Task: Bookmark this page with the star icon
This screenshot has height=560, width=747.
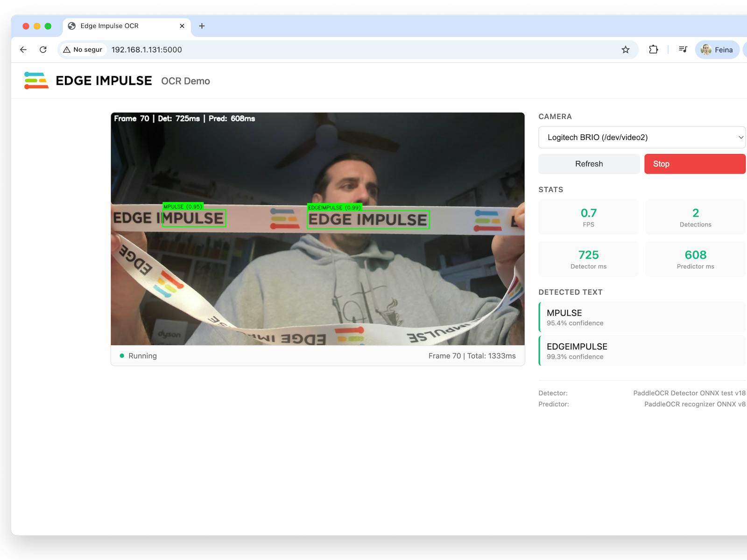Action: click(x=625, y=49)
